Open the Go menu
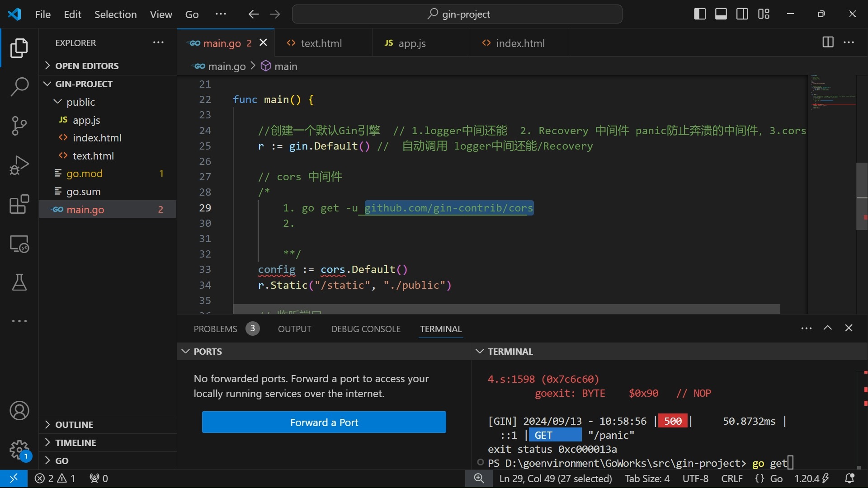Viewport: 868px width, 488px height. [x=192, y=14]
